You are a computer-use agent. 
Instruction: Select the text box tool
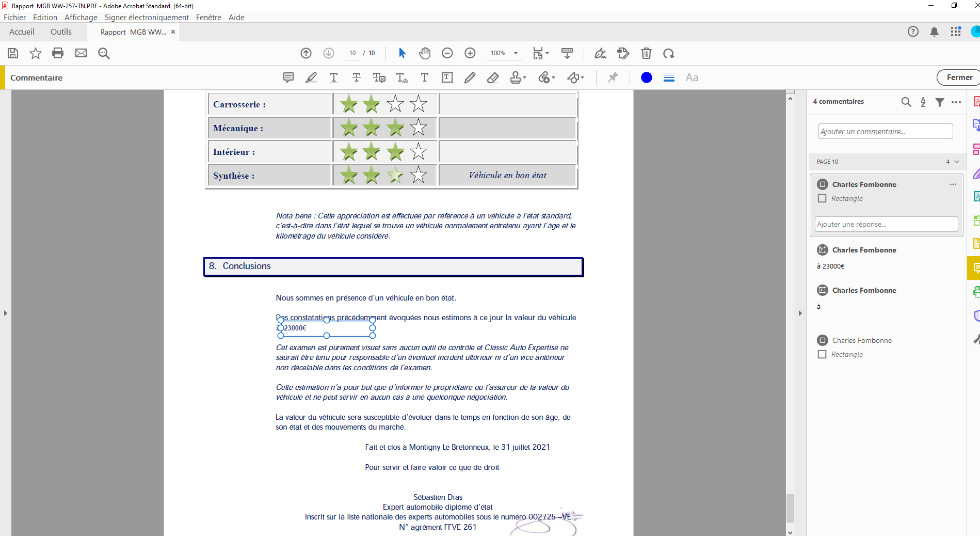pos(447,77)
